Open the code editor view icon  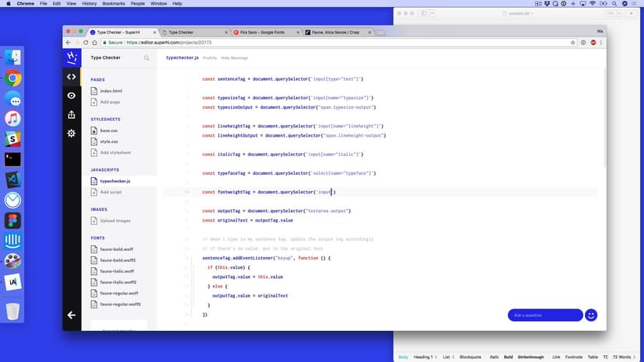pos(72,76)
